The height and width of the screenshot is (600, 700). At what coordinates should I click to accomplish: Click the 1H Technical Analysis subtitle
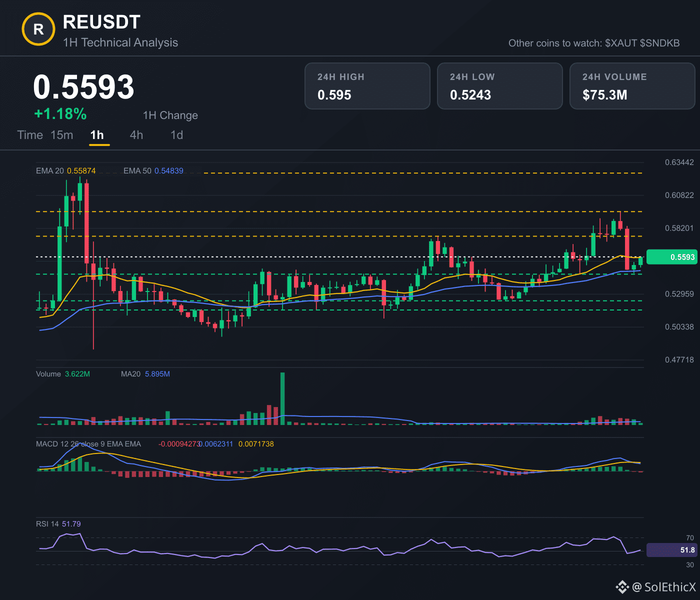(120, 42)
